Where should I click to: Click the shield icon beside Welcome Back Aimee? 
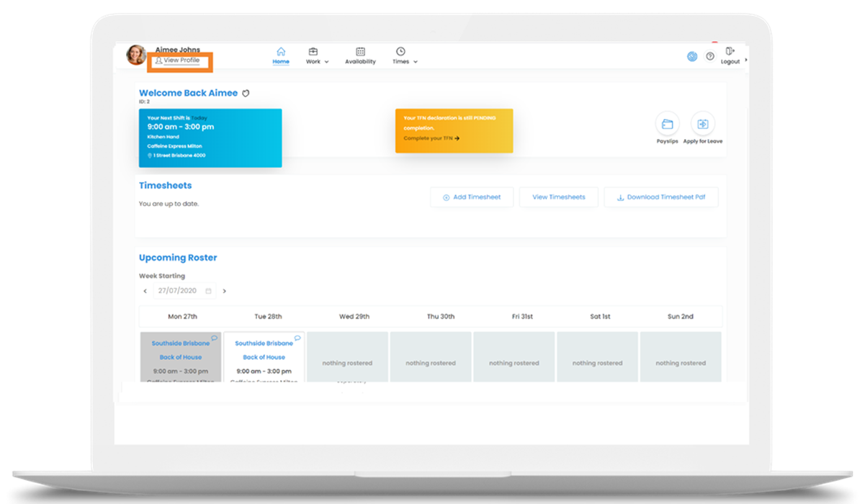(246, 94)
